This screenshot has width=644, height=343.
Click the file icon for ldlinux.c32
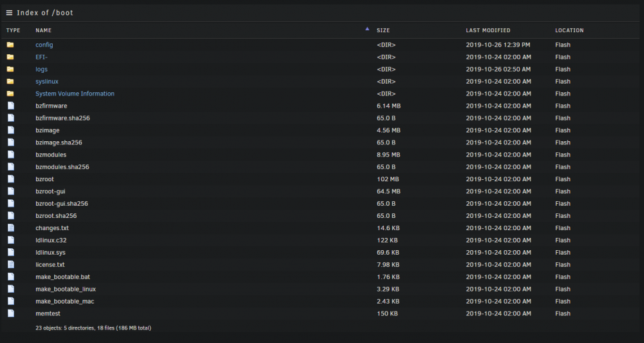click(x=11, y=240)
